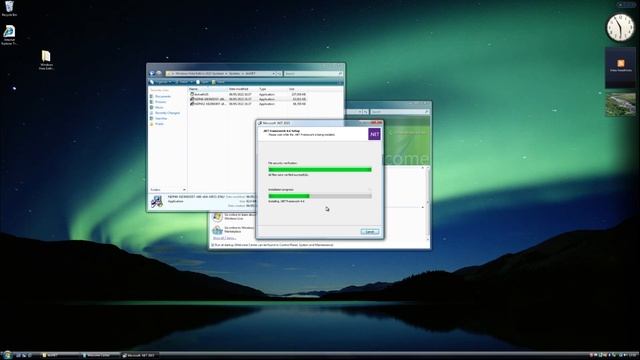Toggle Run at startup checkbox in Welcome Center
Screen dimensions: 640x360
[213, 245]
